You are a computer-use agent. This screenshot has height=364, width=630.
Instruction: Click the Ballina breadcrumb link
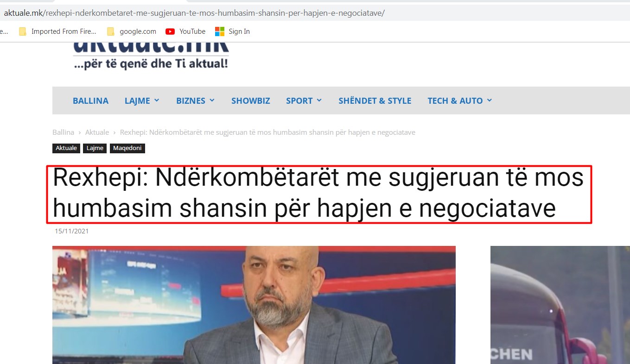point(63,132)
